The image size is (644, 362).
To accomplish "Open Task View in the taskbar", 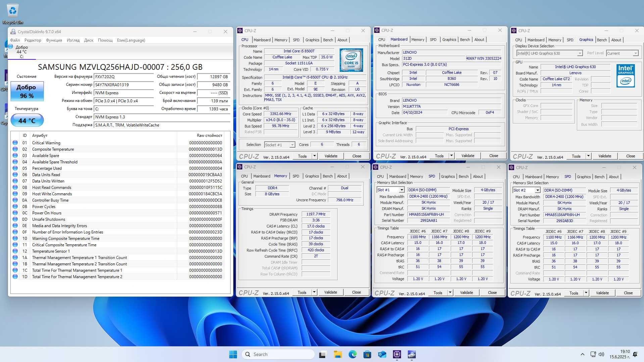I will point(323,354).
